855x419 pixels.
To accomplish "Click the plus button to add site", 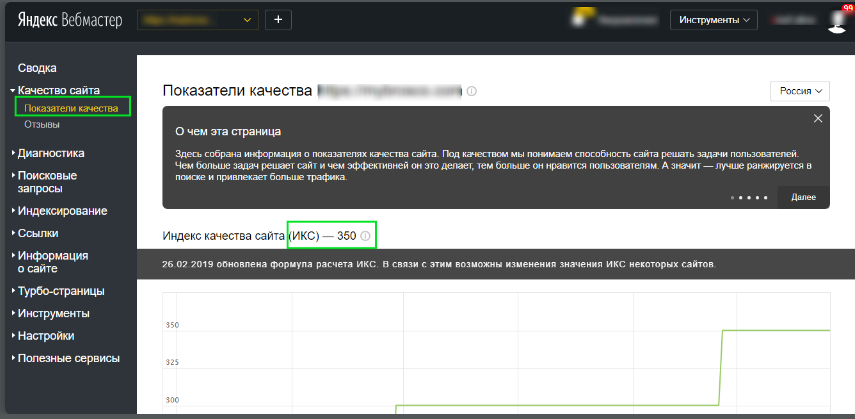I will click(x=279, y=20).
